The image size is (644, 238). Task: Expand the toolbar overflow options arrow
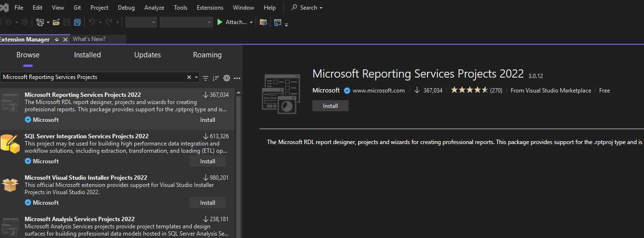tap(286, 24)
